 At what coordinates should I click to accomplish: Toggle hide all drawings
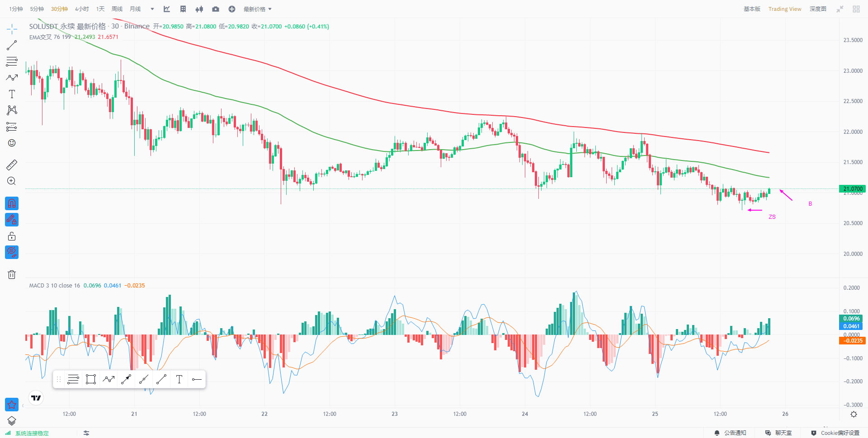tap(12, 252)
